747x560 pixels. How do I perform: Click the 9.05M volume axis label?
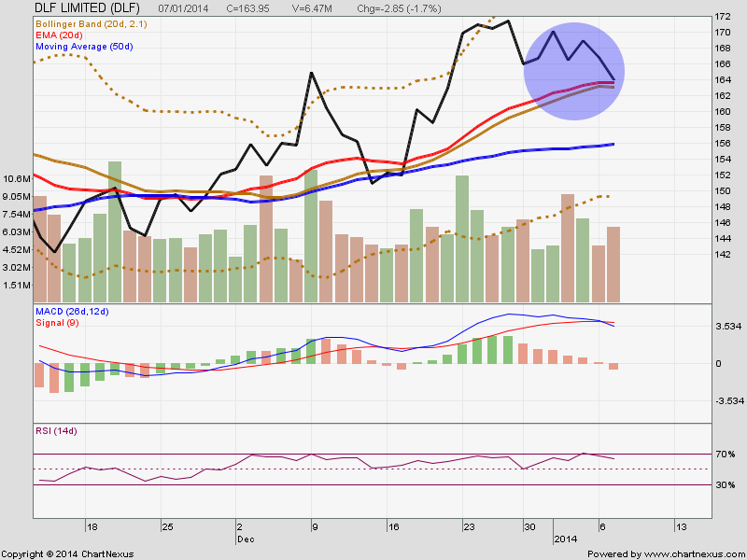coord(17,197)
